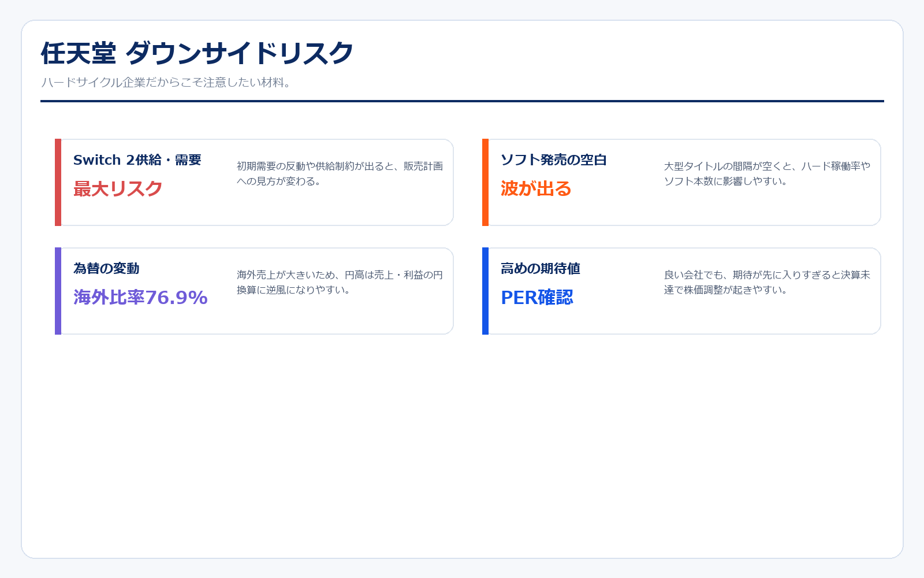
Task: Click the blue PER確認 label
Action: pos(537,297)
